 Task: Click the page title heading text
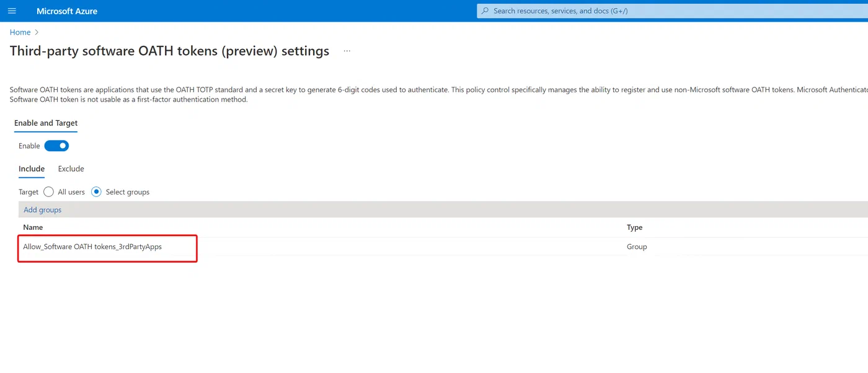click(x=169, y=51)
